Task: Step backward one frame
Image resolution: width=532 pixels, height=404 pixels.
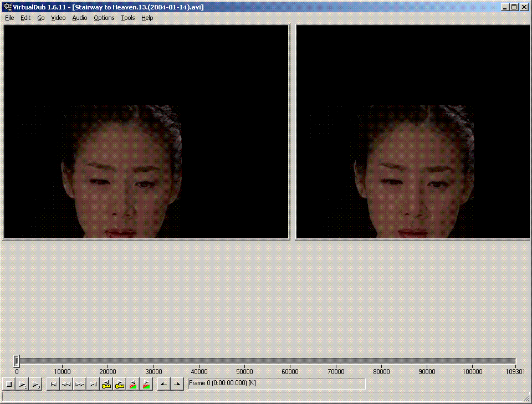Action: [x=66, y=384]
